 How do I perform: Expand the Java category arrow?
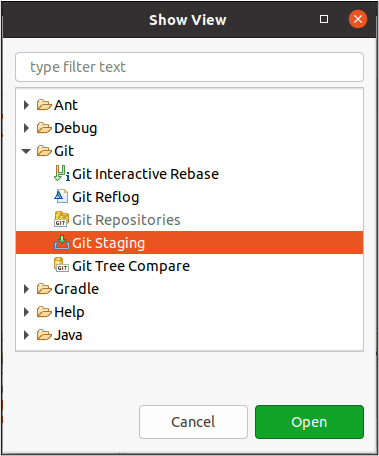coord(26,335)
